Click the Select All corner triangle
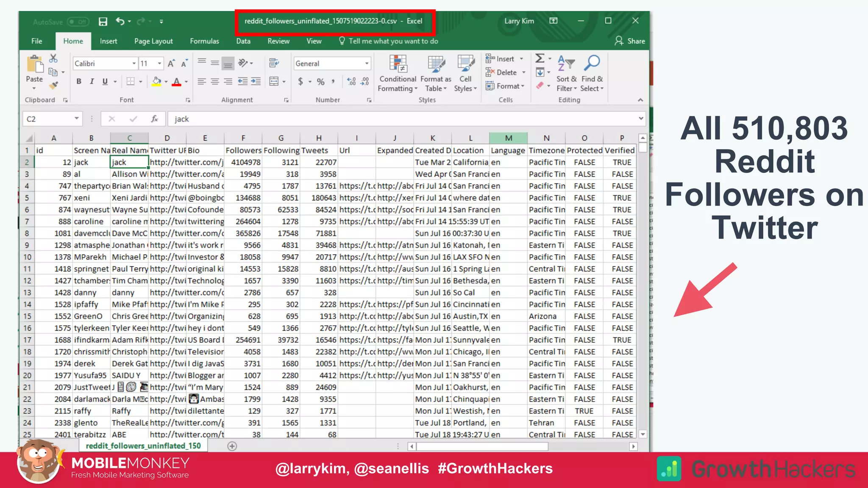Screen dimensions: 868x488 pos(28,138)
